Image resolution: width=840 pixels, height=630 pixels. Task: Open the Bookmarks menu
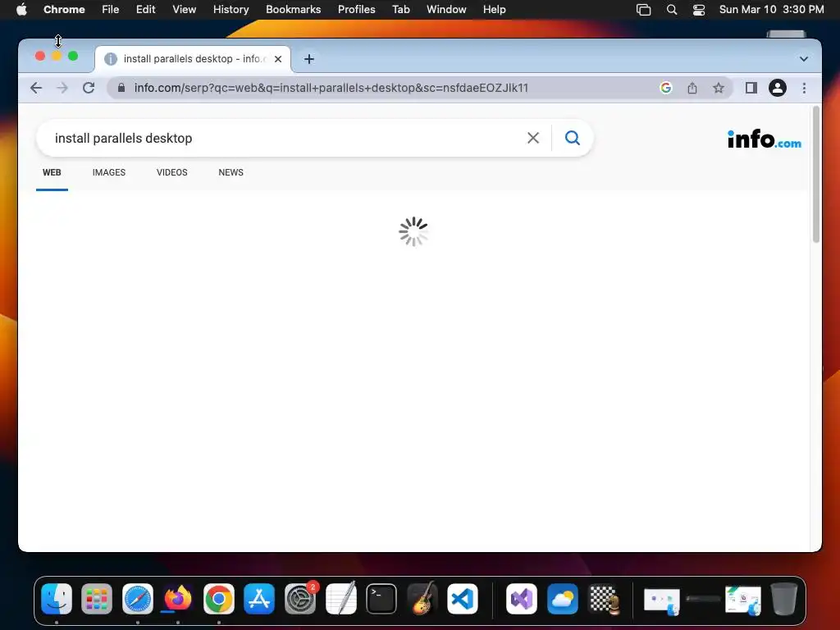click(294, 10)
